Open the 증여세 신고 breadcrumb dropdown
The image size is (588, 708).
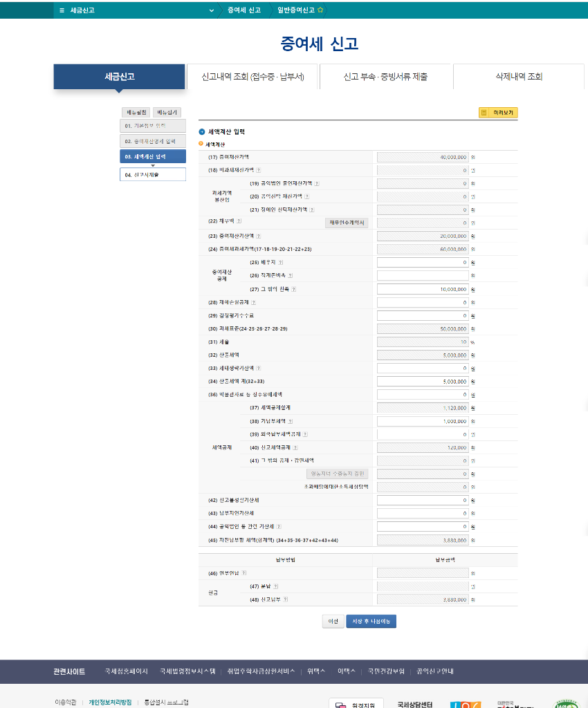(x=212, y=10)
